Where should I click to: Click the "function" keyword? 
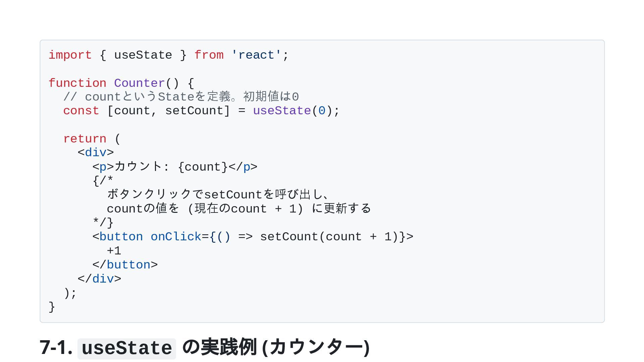(77, 83)
